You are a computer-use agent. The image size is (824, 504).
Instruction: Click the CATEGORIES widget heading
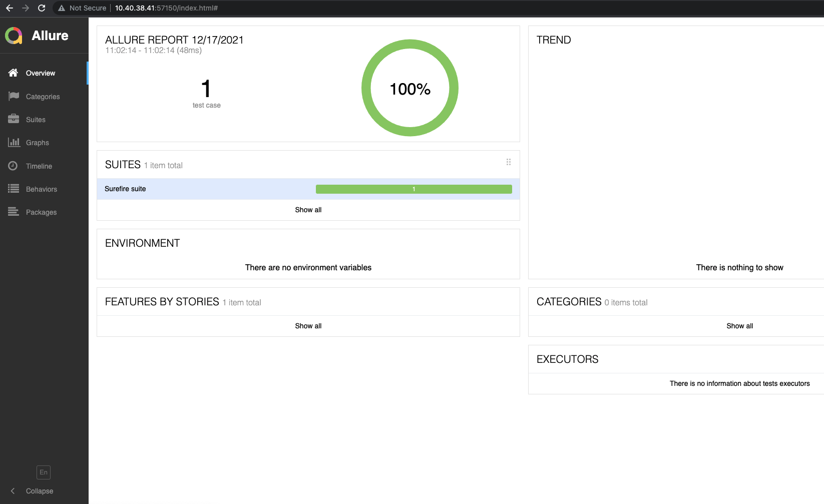pyautogui.click(x=569, y=302)
